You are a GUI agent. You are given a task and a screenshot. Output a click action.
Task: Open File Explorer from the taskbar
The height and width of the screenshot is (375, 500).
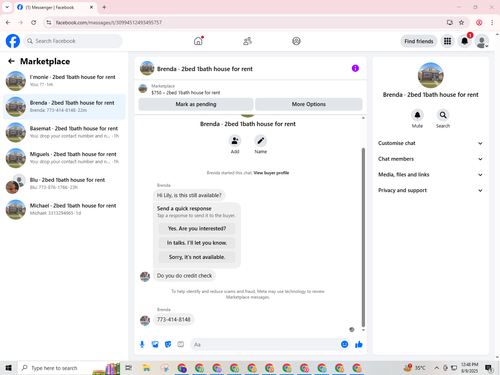(146, 368)
